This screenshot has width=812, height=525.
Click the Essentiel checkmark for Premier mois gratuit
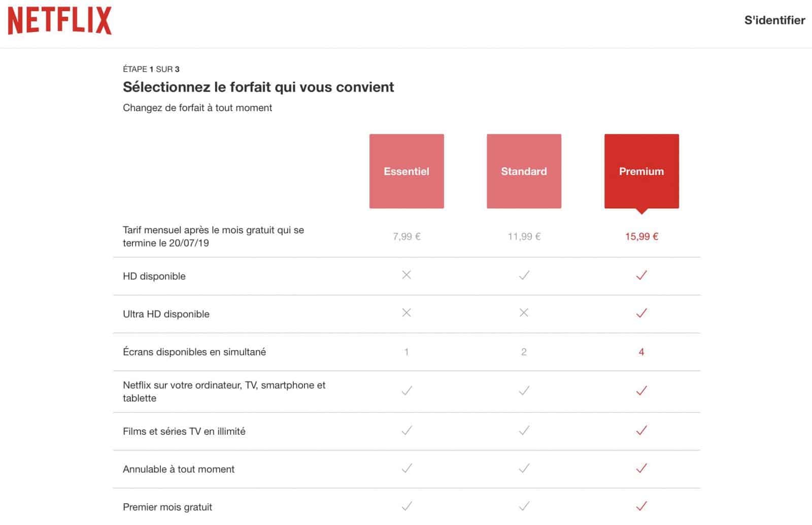click(x=406, y=505)
